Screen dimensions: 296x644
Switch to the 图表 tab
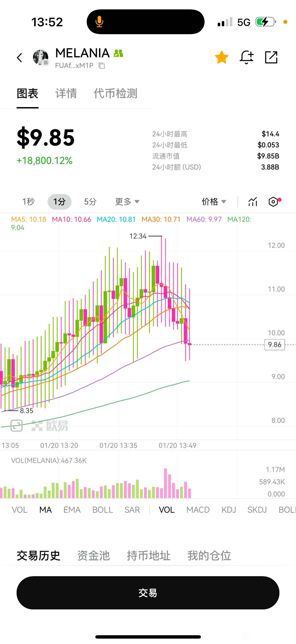pyautogui.click(x=27, y=93)
